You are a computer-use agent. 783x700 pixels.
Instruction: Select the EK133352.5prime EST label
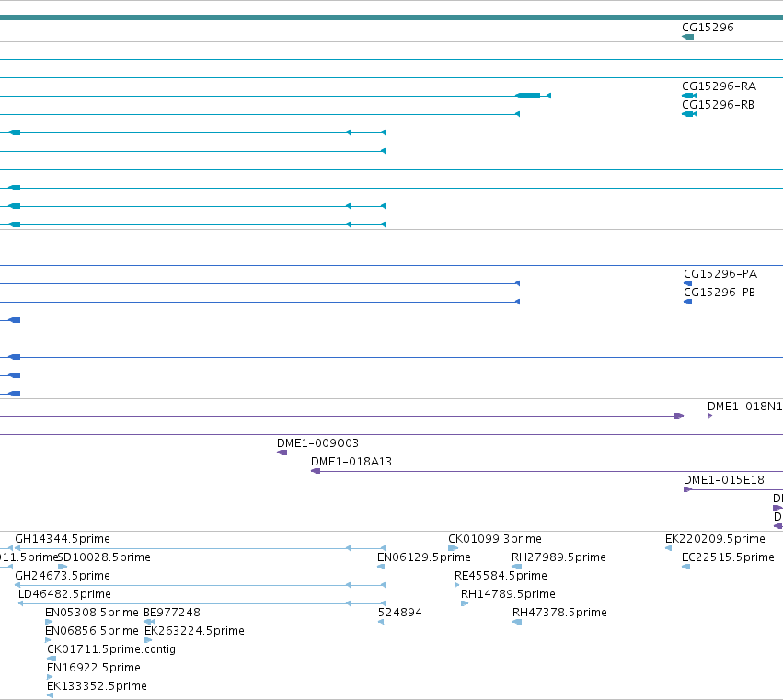[97, 686]
